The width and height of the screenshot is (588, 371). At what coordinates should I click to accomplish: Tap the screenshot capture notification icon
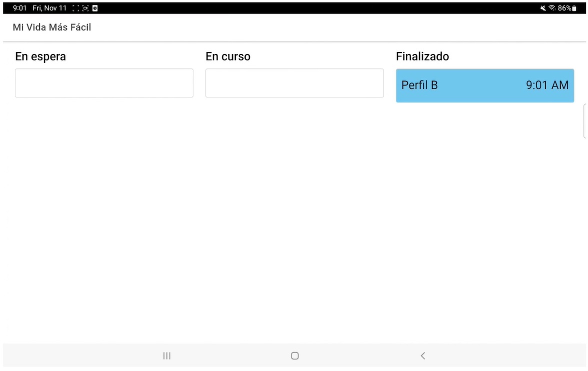tap(76, 8)
